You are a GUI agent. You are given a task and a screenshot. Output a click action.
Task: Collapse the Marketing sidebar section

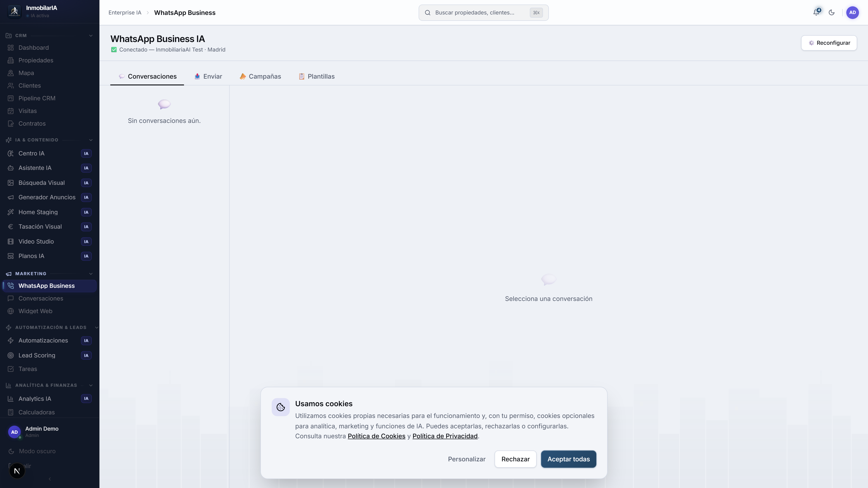[x=90, y=273]
